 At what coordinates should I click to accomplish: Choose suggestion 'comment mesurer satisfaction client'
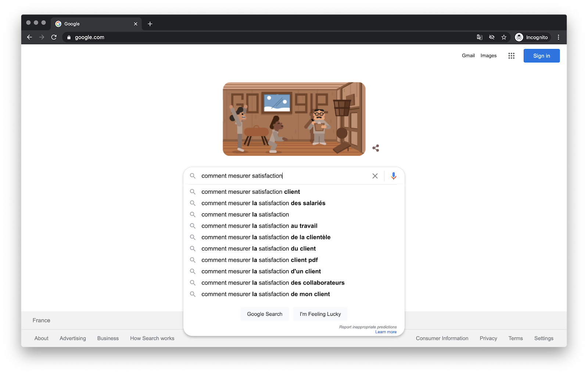[x=294, y=192]
